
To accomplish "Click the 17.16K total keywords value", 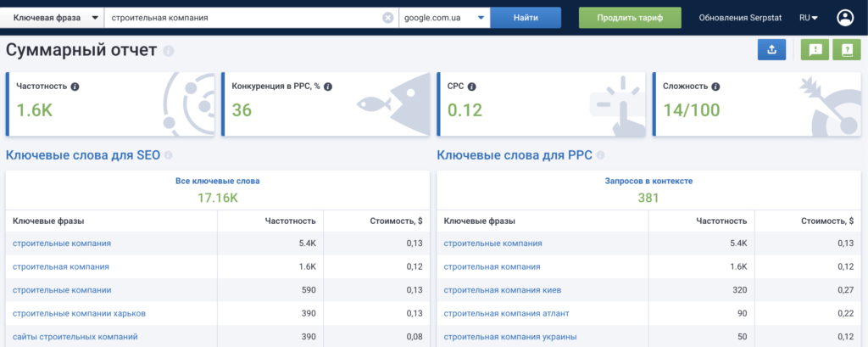I will pos(218,197).
